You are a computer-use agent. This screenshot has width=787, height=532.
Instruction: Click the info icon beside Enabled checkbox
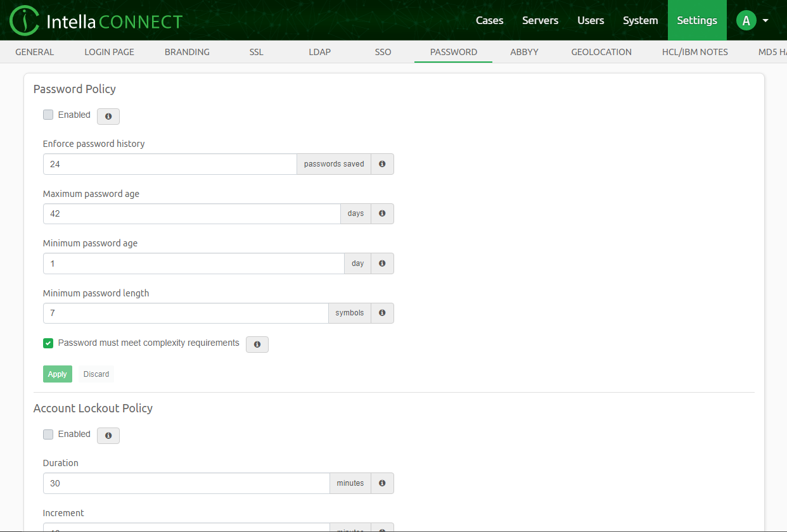coord(108,117)
